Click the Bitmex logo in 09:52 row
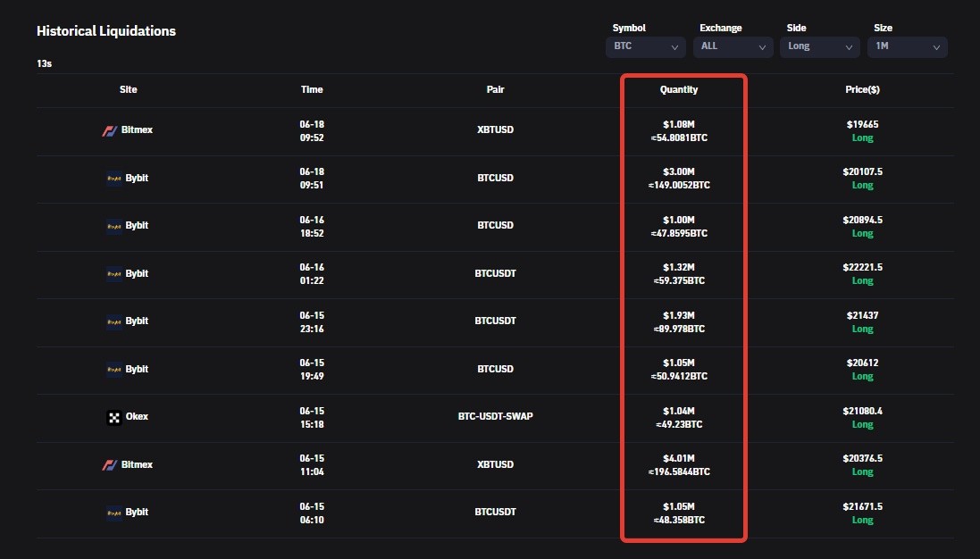Viewport: 980px width, 559px height. point(109,130)
